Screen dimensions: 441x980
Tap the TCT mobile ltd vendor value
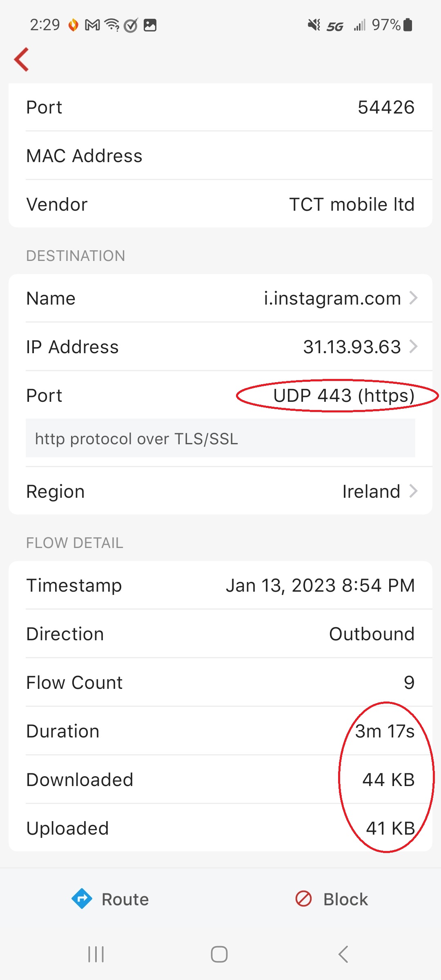click(352, 204)
